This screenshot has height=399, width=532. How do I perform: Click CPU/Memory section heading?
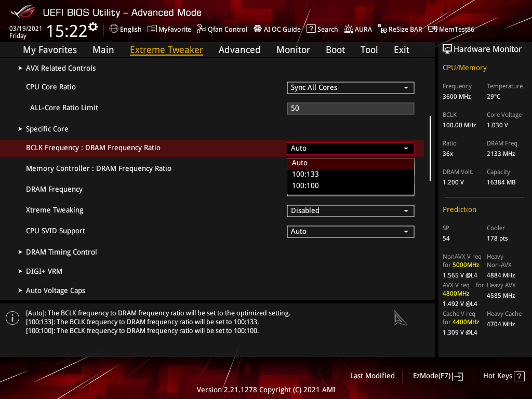[x=464, y=68]
